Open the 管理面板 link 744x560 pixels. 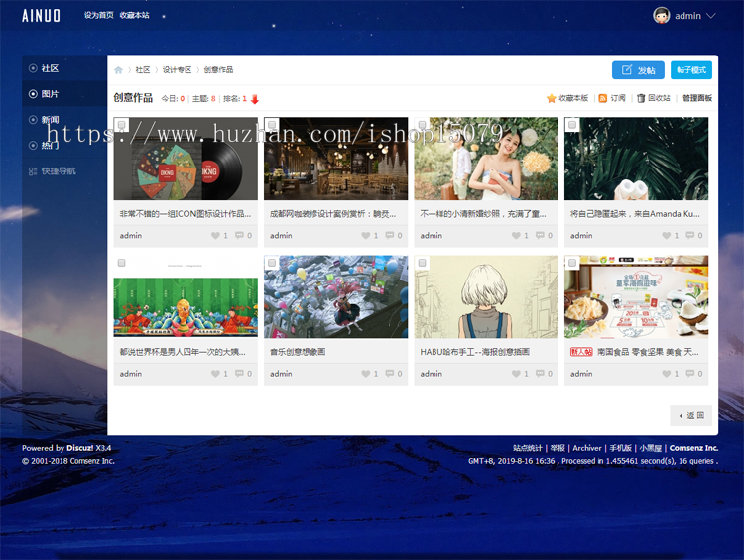click(697, 98)
